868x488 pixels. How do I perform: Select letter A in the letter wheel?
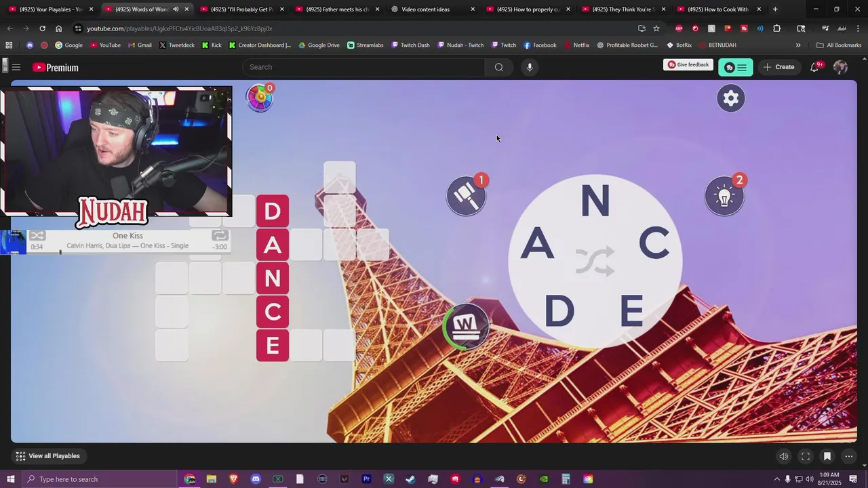[x=537, y=243]
